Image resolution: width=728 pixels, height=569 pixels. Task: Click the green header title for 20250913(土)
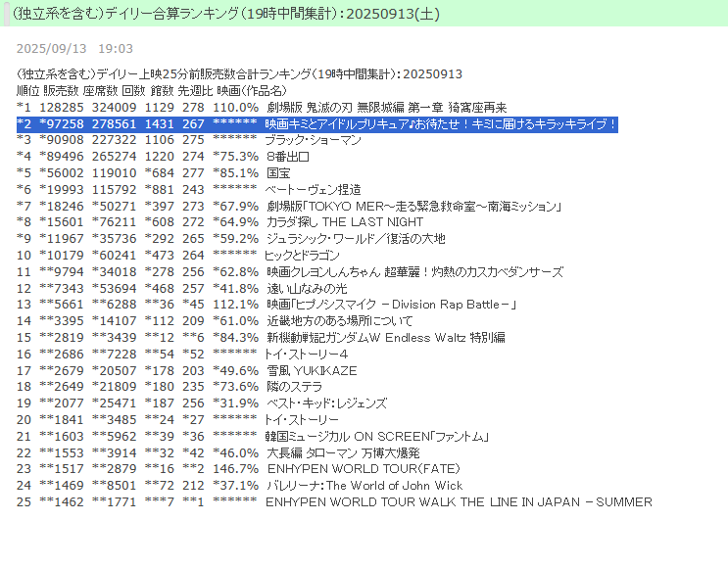225,14
